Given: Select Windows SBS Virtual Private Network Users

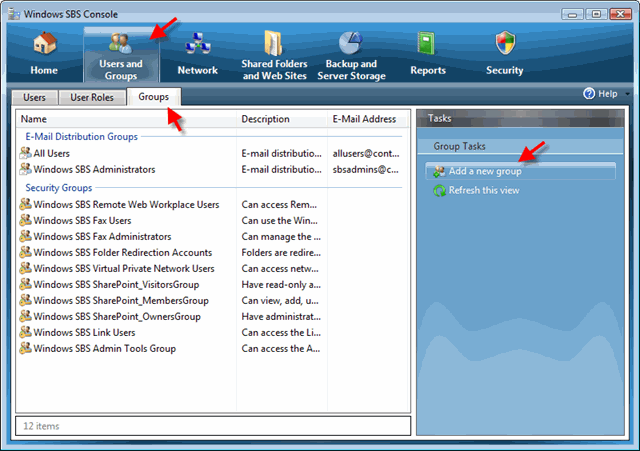Looking at the screenshot, I should [124, 269].
